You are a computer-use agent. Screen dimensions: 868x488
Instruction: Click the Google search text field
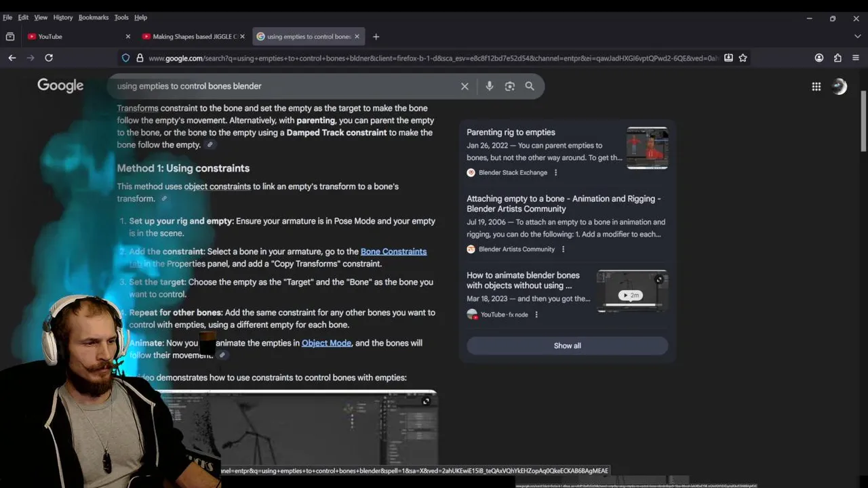click(x=285, y=86)
